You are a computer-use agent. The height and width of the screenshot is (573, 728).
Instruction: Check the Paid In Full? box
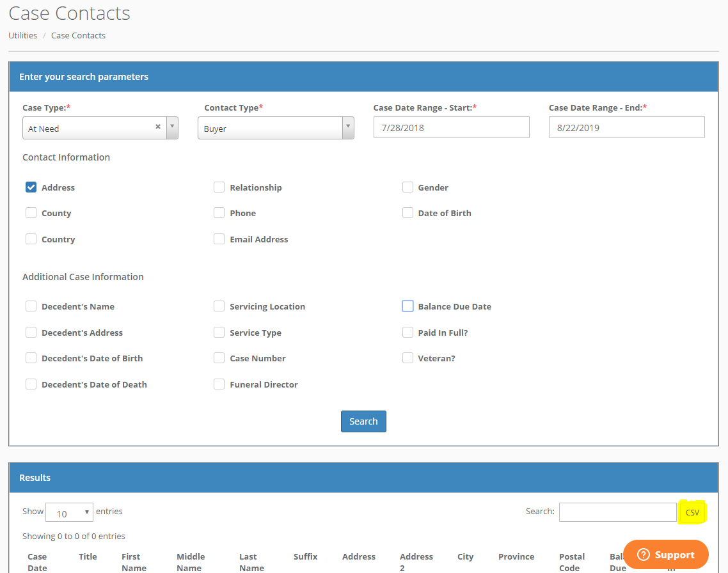coord(408,333)
